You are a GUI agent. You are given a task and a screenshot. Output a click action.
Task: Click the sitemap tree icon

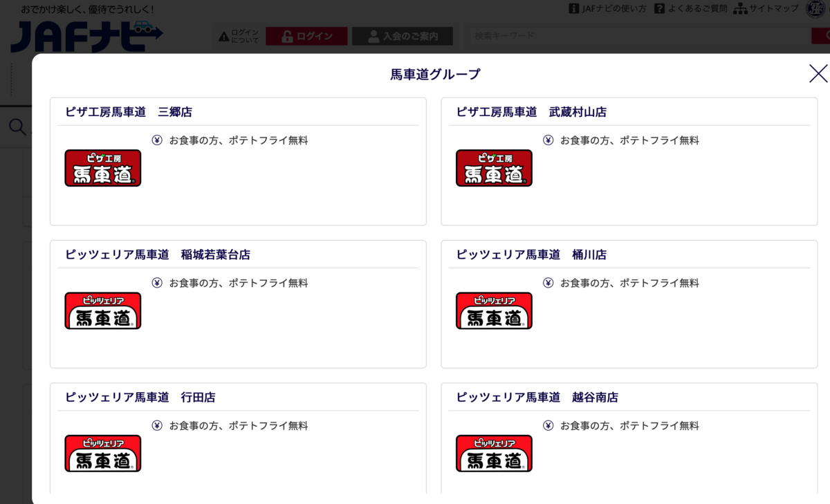(741, 8)
